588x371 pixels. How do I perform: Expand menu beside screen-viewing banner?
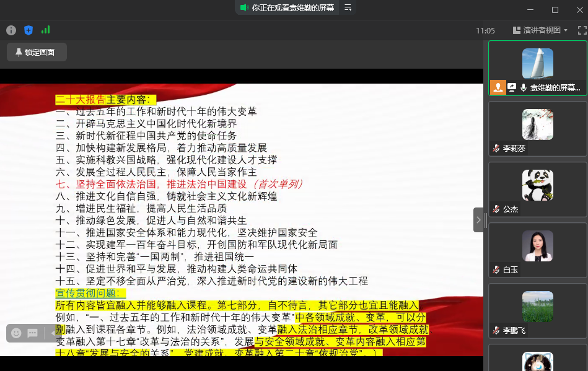click(x=348, y=8)
